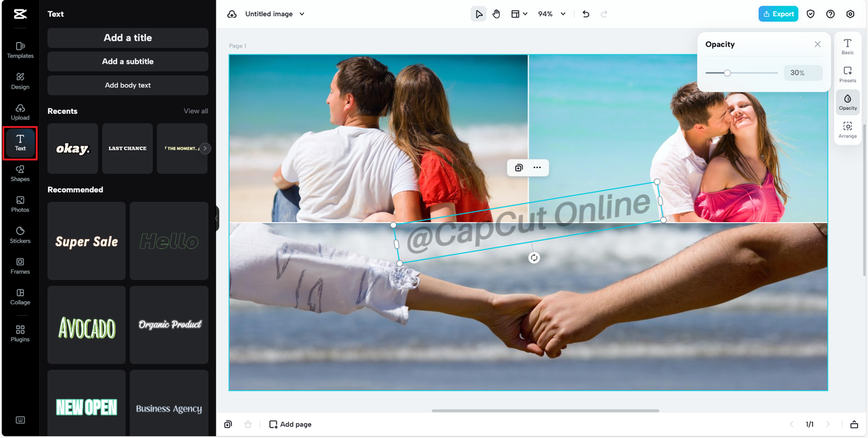Click the cloud save icon

pyautogui.click(x=232, y=14)
